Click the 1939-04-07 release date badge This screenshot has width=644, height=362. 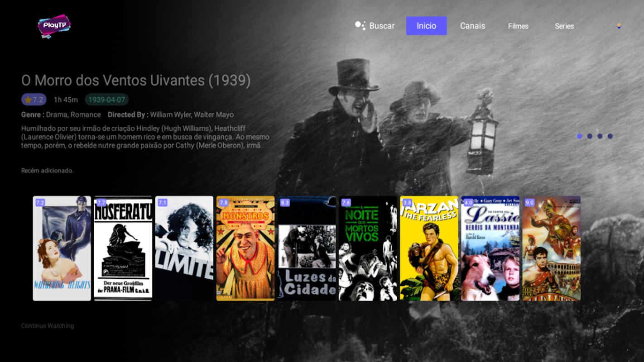tap(107, 100)
